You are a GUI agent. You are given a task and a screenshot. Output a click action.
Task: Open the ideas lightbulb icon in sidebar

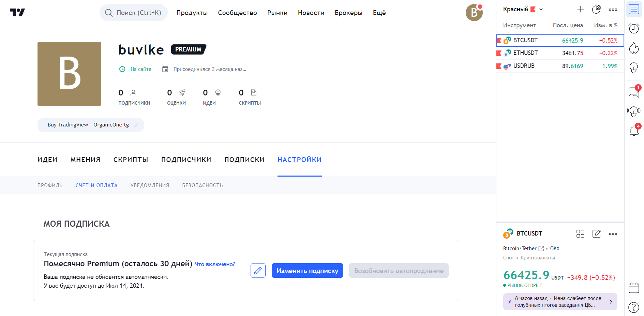[634, 68]
